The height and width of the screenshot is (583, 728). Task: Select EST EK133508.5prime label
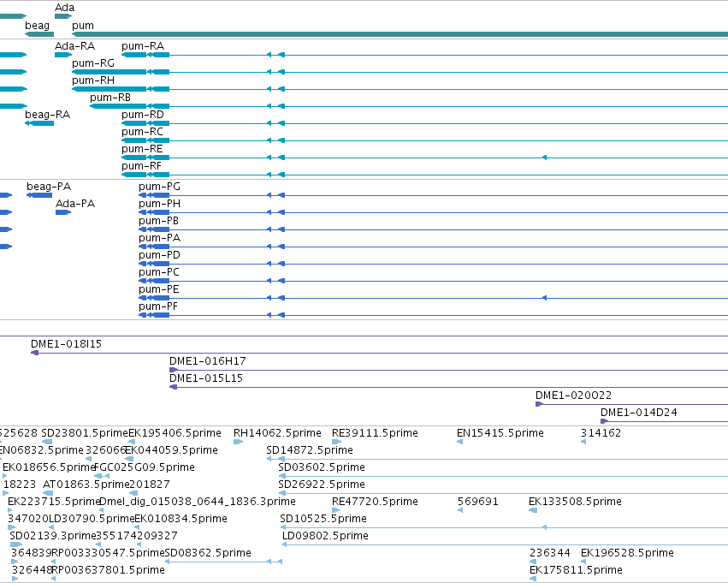[x=575, y=502]
